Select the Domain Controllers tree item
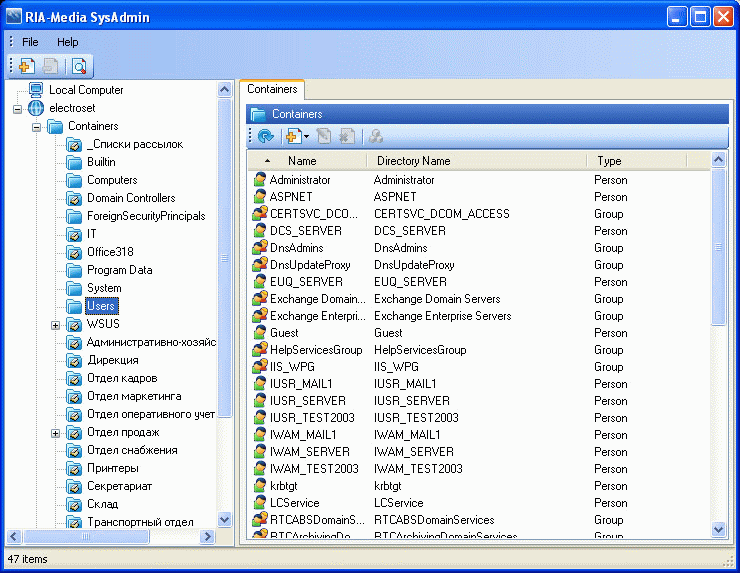Screen dimensions: 740x573 (130, 198)
